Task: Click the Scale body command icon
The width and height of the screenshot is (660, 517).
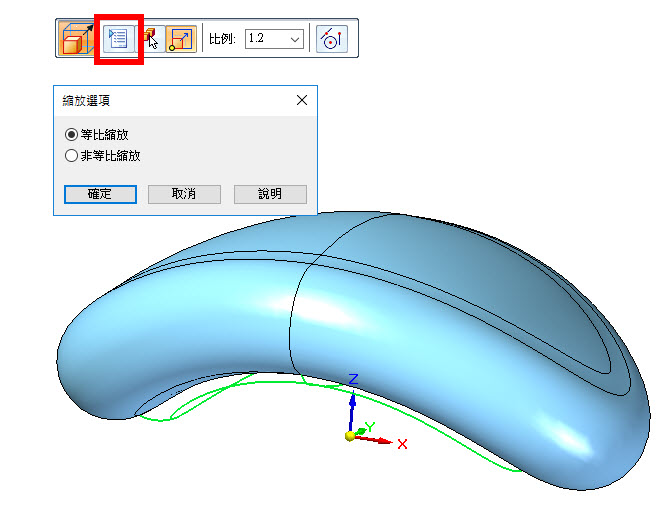Action: [x=78, y=39]
